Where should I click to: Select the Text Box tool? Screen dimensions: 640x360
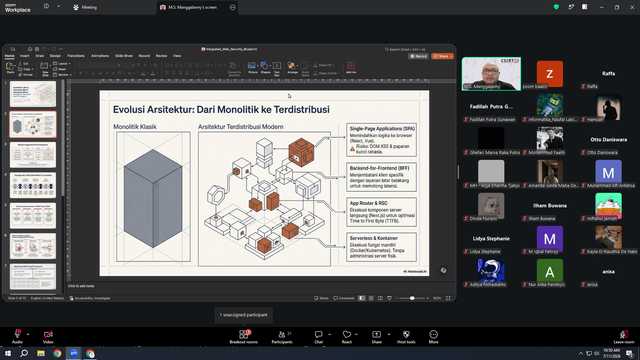(277, 69)
